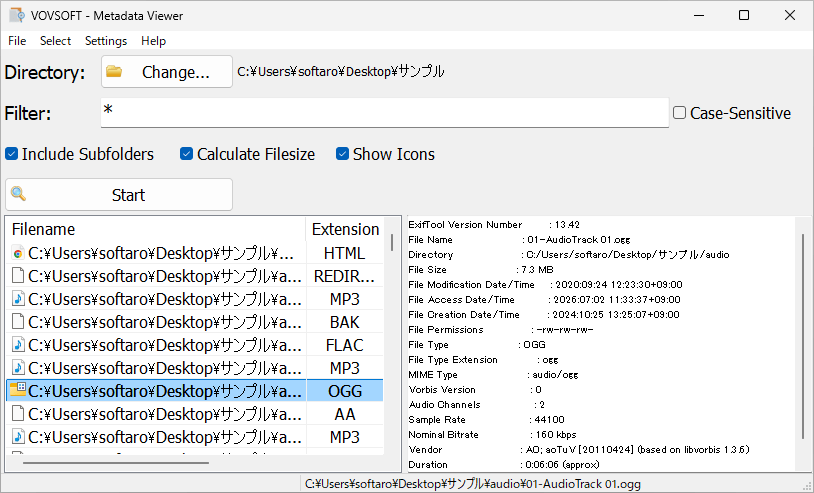Click the Vendor aoTuV line
The width and height of the screenshot is (814, 493).
click(579, 450)
